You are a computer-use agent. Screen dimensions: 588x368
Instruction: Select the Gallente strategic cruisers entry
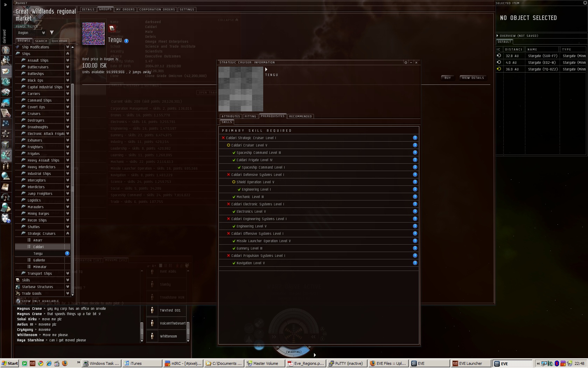click(42, 260)
